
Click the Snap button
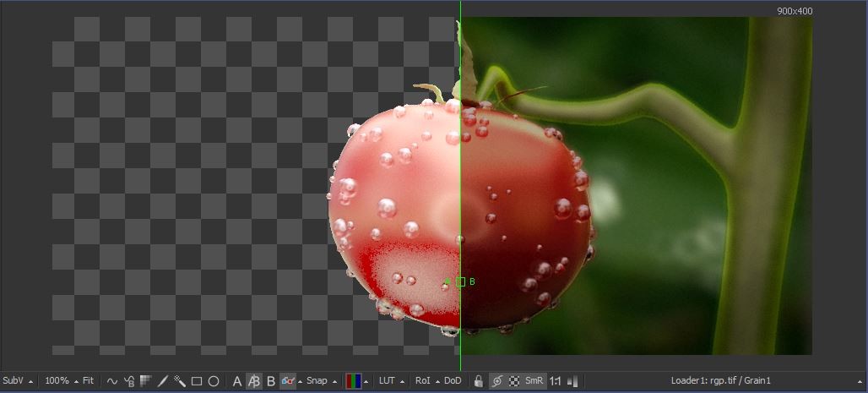tap(317, 381)
